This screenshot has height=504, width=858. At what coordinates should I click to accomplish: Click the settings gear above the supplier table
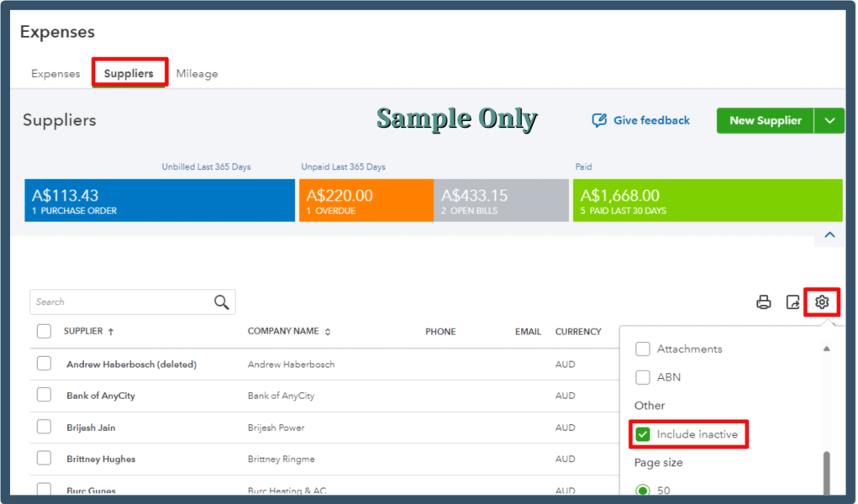(x=821, y=302)
